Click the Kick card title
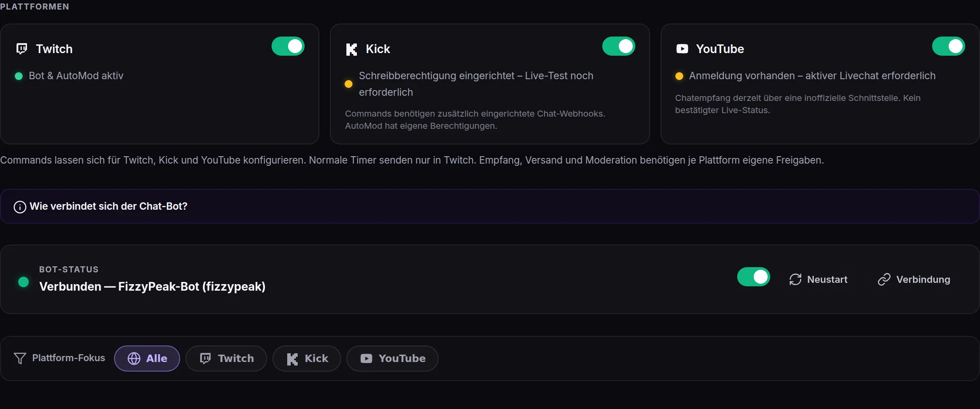 378,49
